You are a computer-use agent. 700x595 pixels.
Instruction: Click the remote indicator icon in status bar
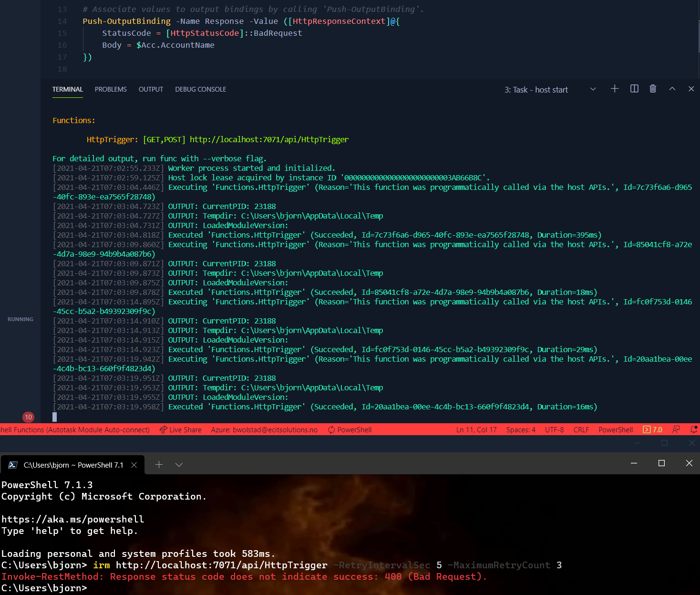tap(676, 429)
